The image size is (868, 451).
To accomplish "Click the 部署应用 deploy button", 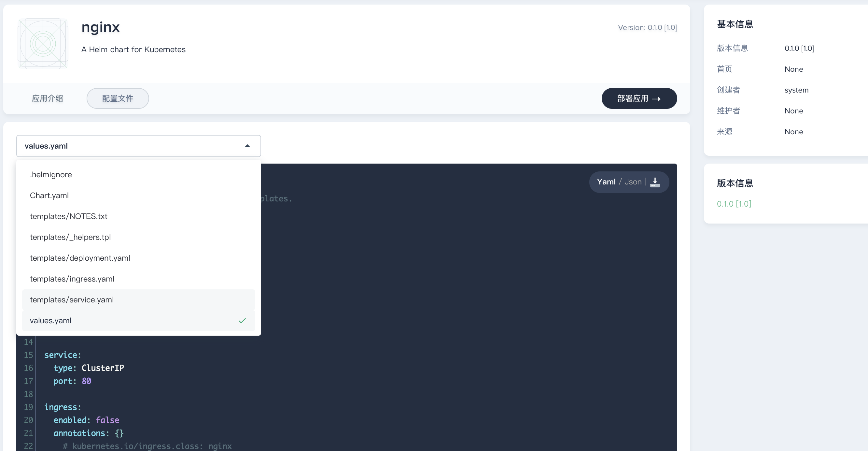I will 639,98.
